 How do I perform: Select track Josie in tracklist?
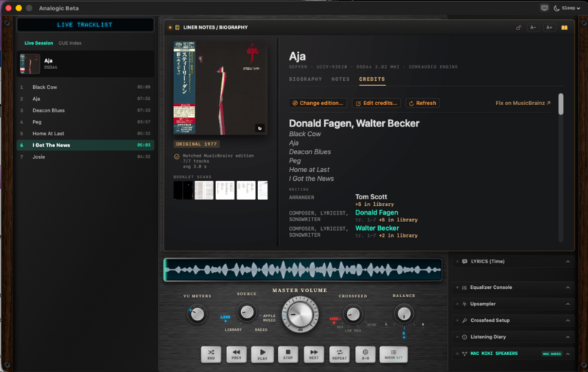pyautogui.click(x=85, y=157)
